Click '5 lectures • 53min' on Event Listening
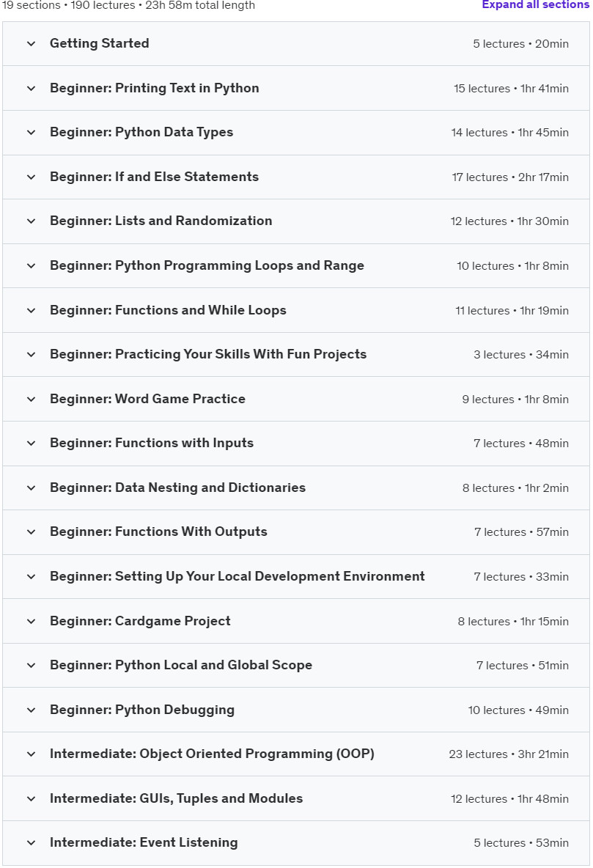Viewport: 593px width, 868px height. (x=521, y=843)
